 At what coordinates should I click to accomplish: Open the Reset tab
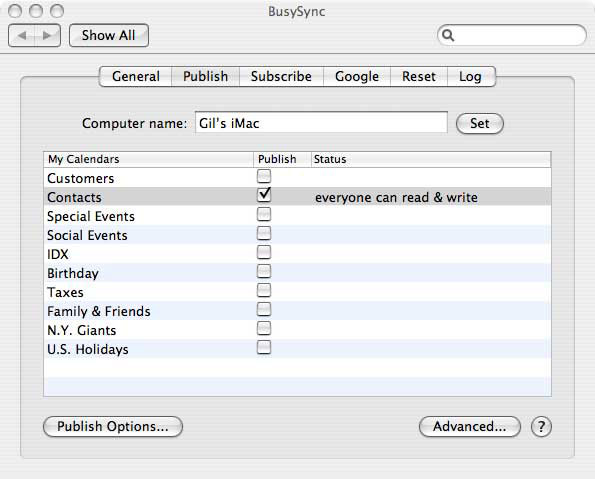(x=419, y=76)
